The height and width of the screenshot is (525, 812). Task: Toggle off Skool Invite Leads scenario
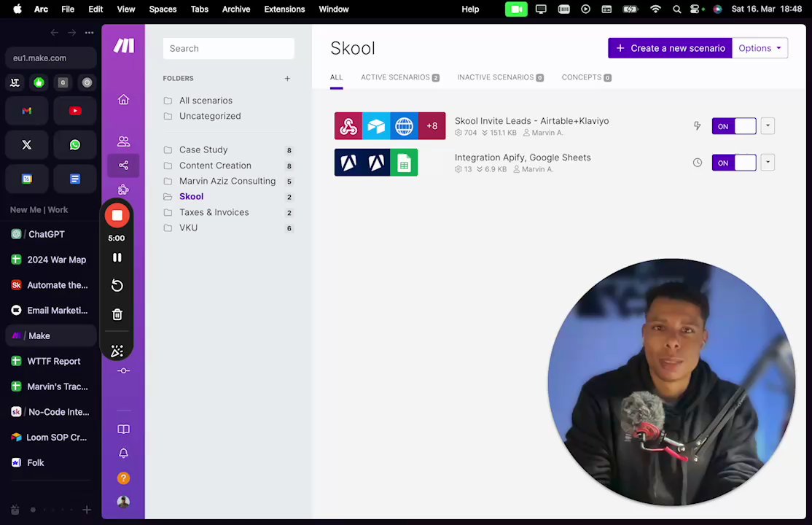[x=734, y=126]
